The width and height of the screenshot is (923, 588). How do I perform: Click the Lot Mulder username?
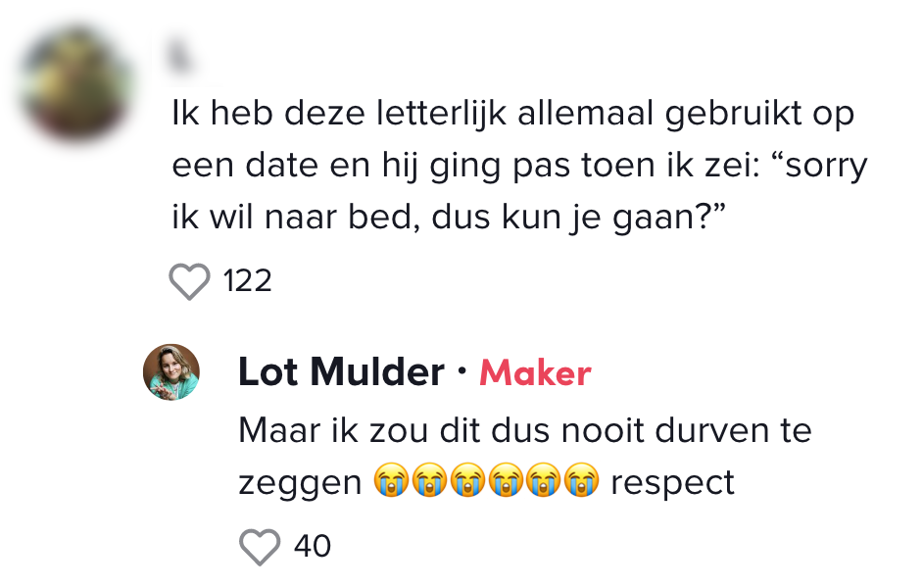[341, 372]
